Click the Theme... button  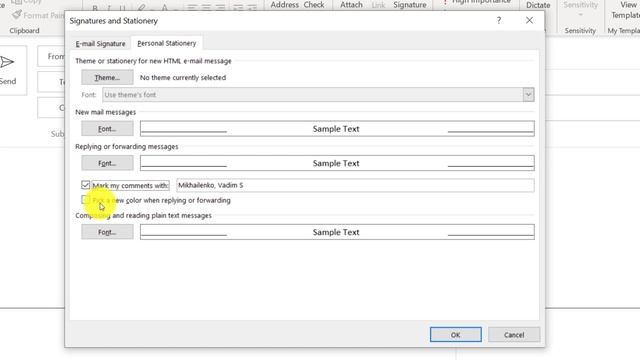click(107, 78)
